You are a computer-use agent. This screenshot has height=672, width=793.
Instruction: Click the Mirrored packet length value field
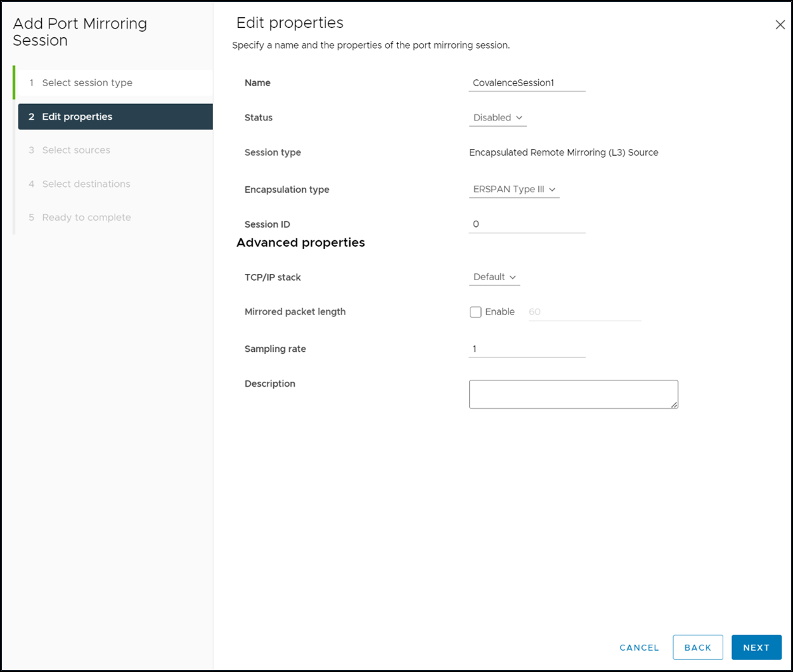tap(584, 312)
